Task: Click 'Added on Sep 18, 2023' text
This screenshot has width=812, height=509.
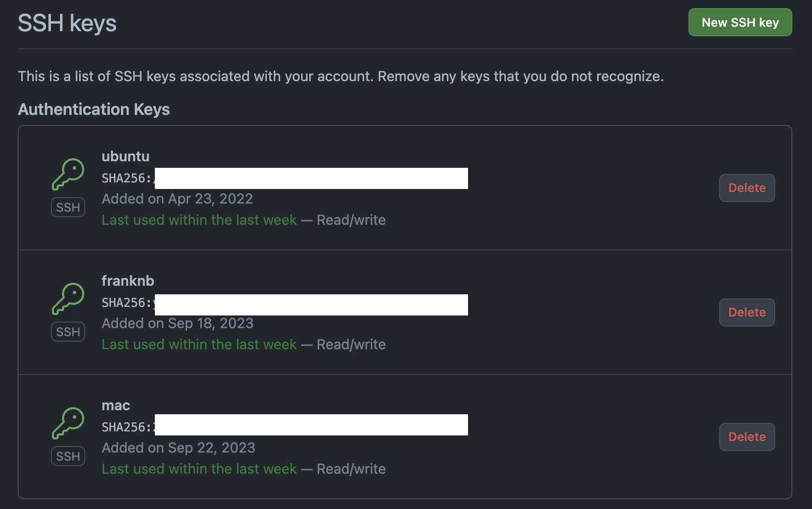Action: click(x=178, y=323)
